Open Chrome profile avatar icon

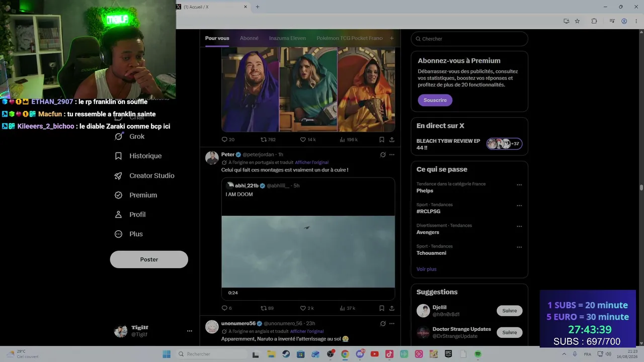624,21
